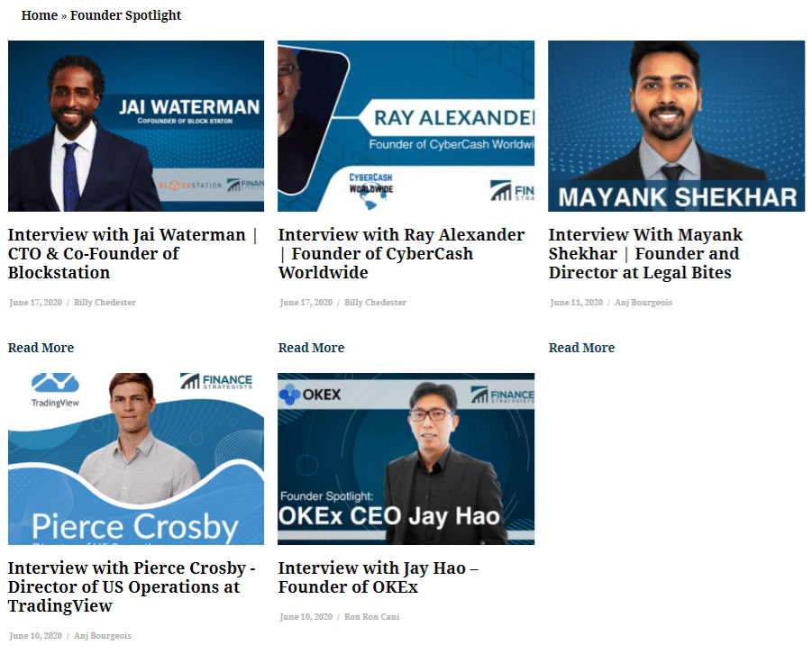Click the TradingView logo in Pierce Crosby image

pyautogui.click(x=55, y=390)
